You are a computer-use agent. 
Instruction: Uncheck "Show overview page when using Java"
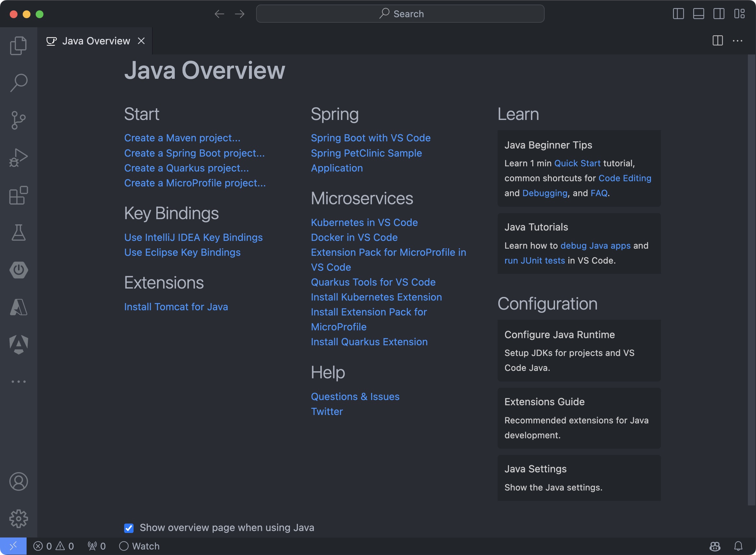click(128, 527)
